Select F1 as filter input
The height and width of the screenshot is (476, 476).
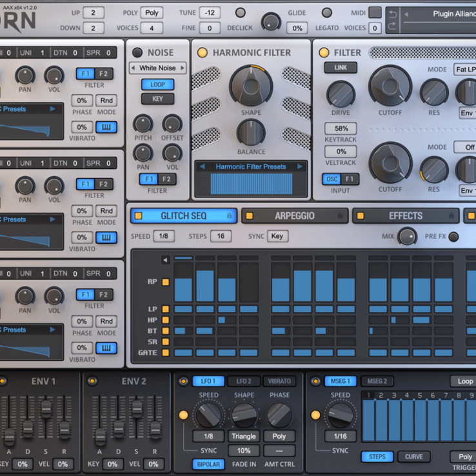[350, 179]
